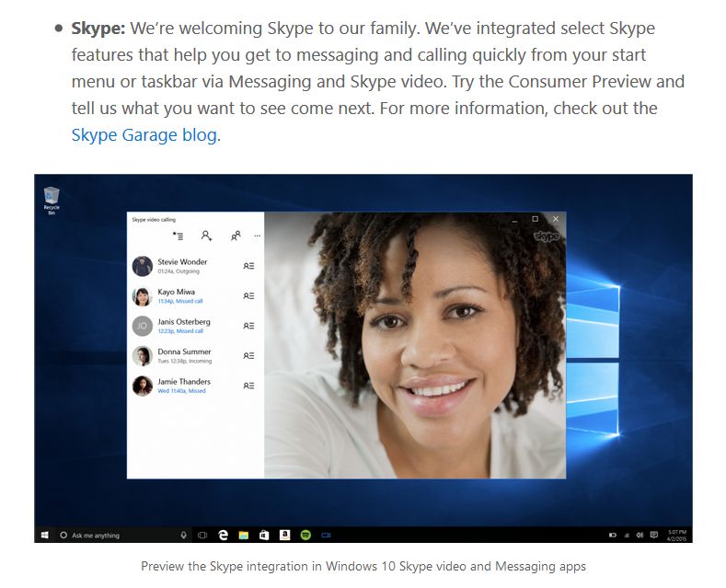Open the Recycle Bin desktop icon
Viewport: 726px width, 588px height.
52,200
